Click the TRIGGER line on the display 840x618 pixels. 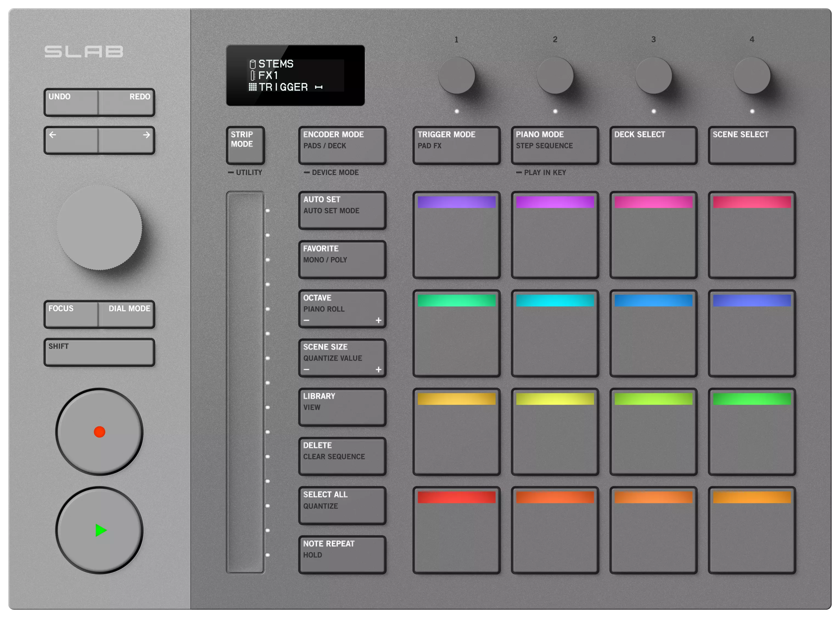285,87
